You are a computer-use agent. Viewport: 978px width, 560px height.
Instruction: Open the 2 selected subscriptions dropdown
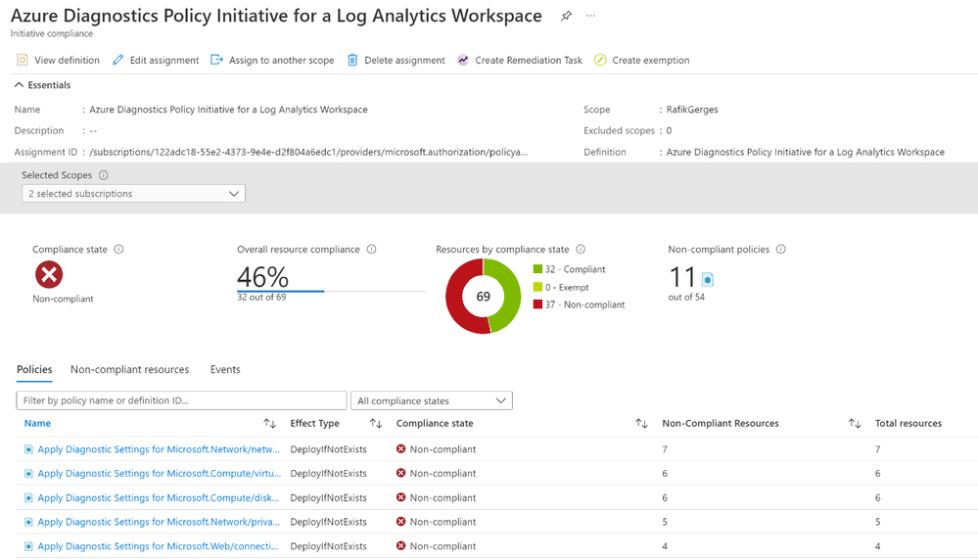pyautogui.click(x=133, y=193)
